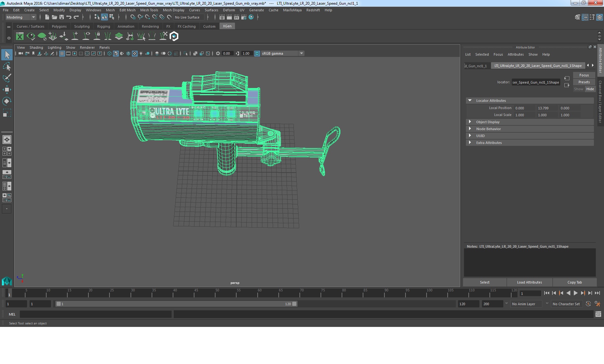Toggle color management ON button
Screen dimensions: 604x364
(257, 53)
